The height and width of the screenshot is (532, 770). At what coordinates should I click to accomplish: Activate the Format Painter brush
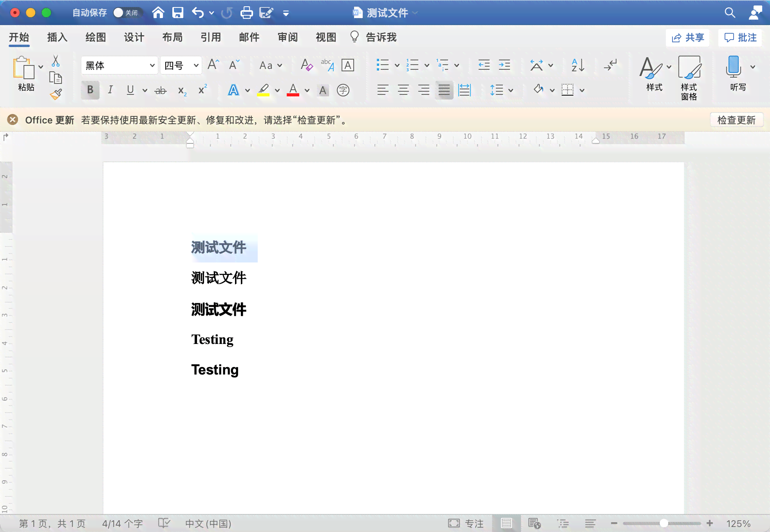[56, 94]
